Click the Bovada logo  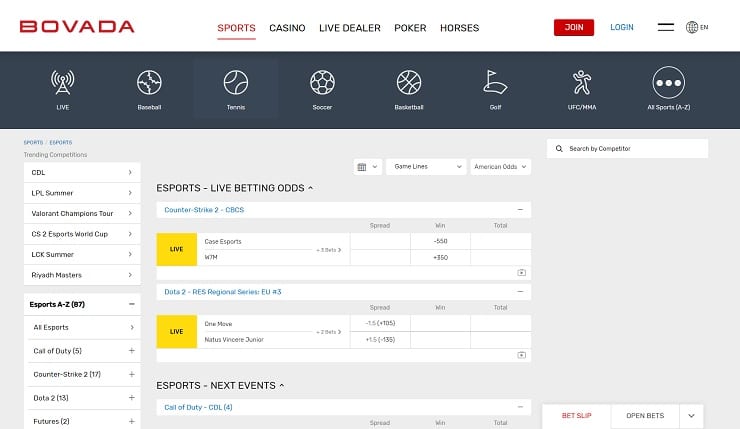coord(77,26)
